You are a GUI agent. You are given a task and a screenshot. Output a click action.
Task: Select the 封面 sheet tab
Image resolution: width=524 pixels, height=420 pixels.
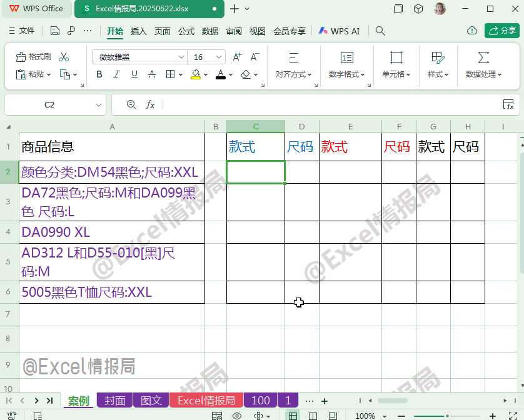pyautogui.click(x=114, y=400)
